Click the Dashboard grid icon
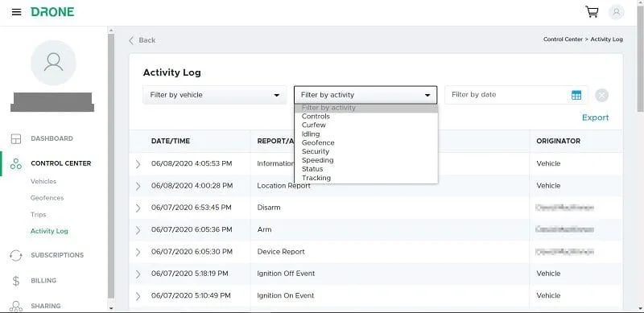This screenshot has height=313, width=644. [16, 139]
